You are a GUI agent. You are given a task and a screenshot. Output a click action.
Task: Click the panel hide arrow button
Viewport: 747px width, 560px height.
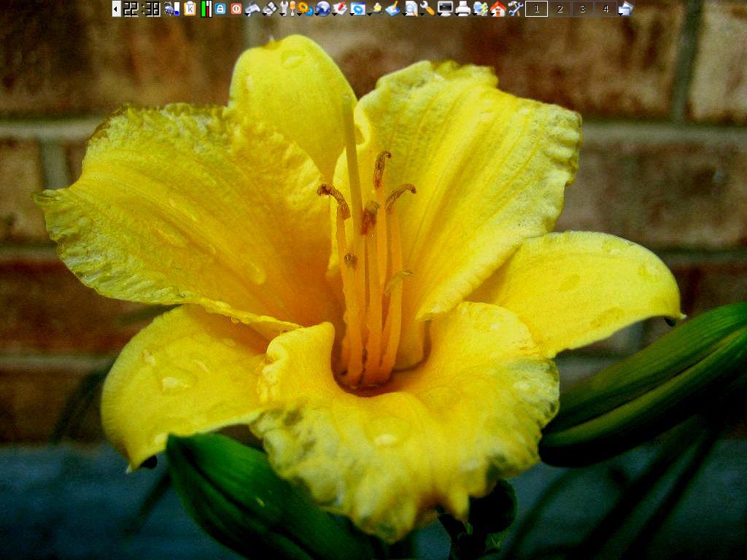(116, 9)
